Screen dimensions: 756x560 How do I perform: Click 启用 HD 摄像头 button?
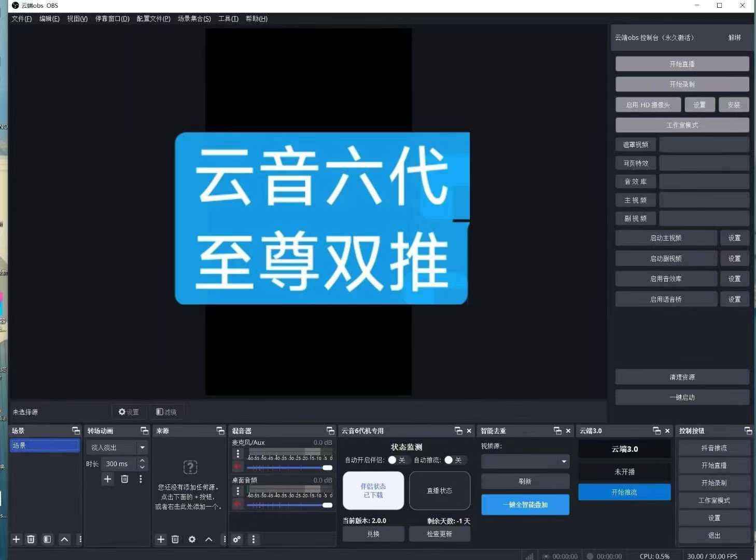648,105
